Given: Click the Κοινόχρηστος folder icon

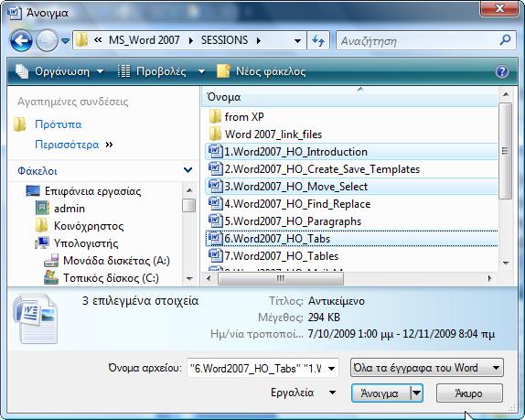Looking at the screenshot, I should (41, 225).
